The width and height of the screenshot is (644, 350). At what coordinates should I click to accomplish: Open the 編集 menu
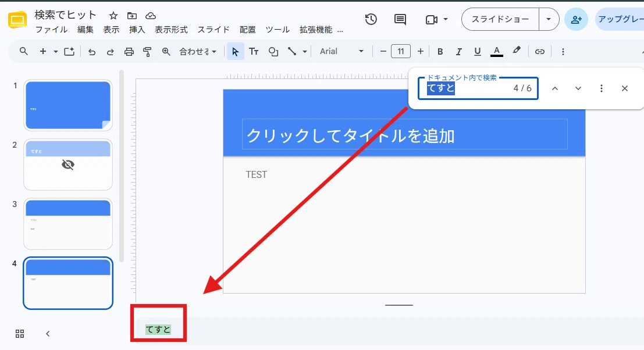pos(86,30)
